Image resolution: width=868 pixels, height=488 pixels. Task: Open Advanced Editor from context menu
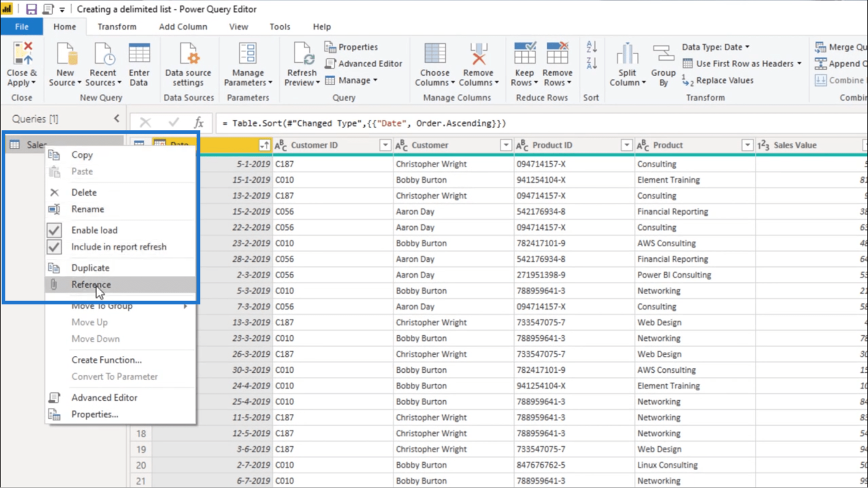[120, 398]
